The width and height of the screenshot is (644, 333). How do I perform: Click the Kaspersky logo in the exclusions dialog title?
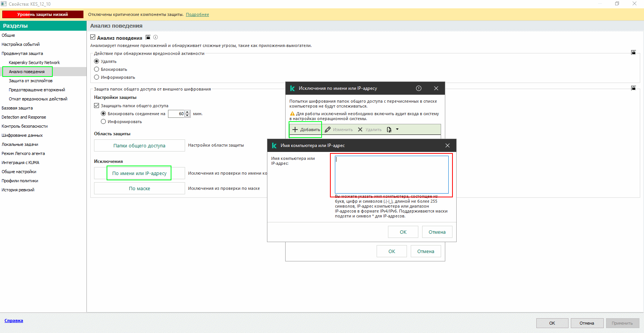292,88
